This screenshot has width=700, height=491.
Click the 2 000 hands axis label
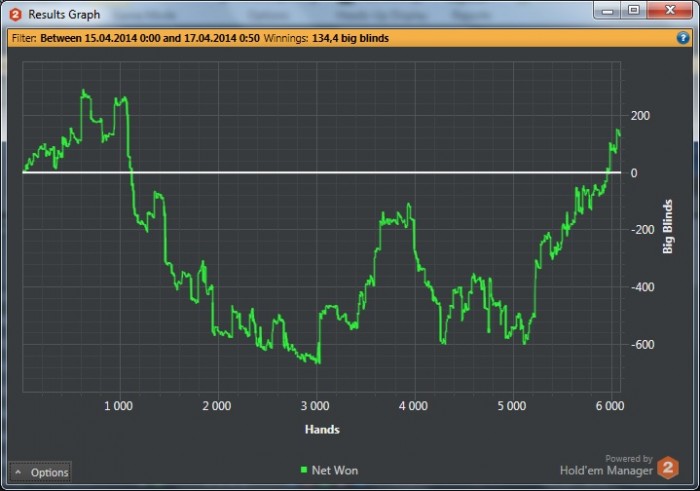pos(217,406)
